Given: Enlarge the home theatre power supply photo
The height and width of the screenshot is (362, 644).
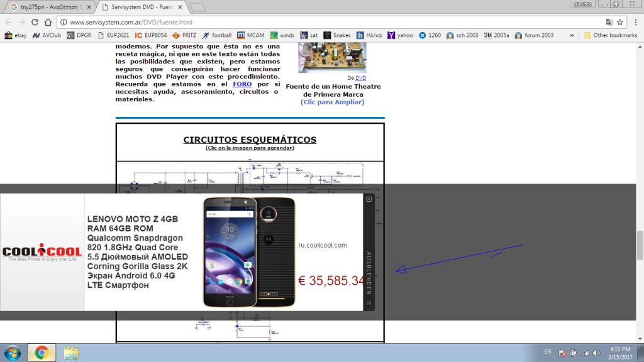Looking at the screenshot, I should tap(332, 57).
